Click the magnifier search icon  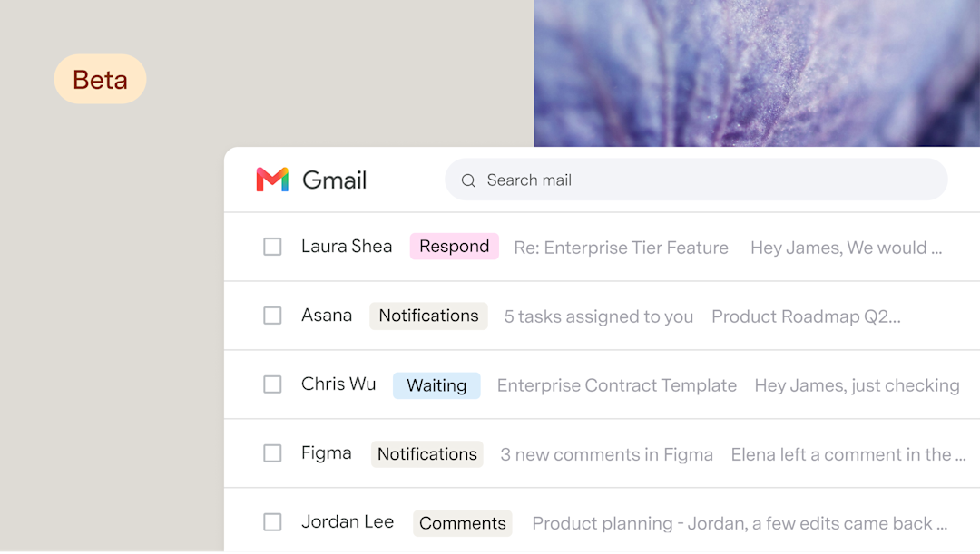click(x=468, y=180)
